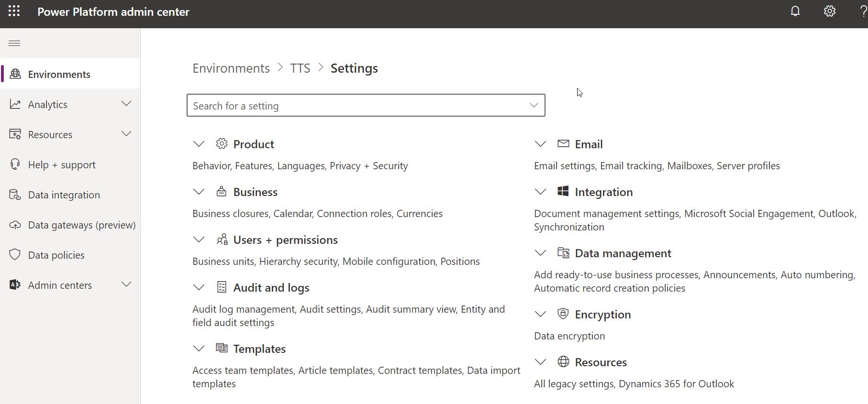Click 'Business closures, Calendar, Connection roles, Currencies'

coord(317,213)
